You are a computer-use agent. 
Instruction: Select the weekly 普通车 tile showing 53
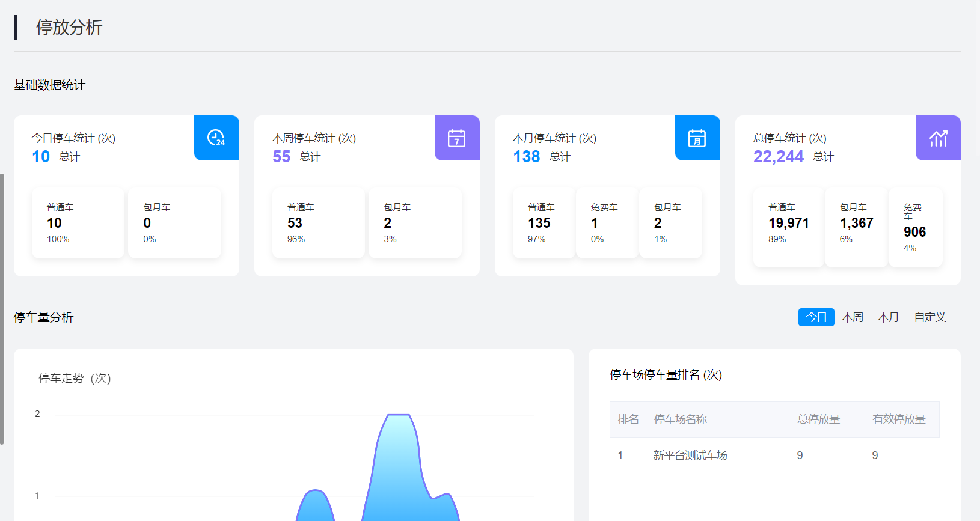pos(319,223)
